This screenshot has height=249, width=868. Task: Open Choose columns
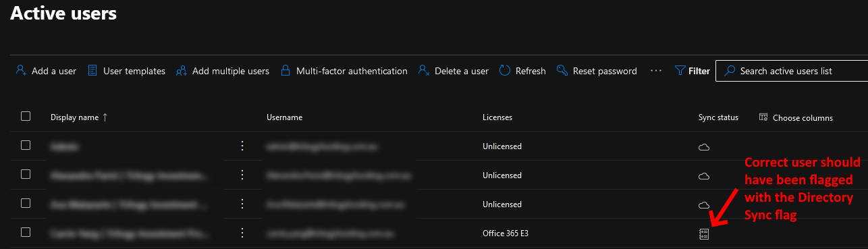click(796, 117)
